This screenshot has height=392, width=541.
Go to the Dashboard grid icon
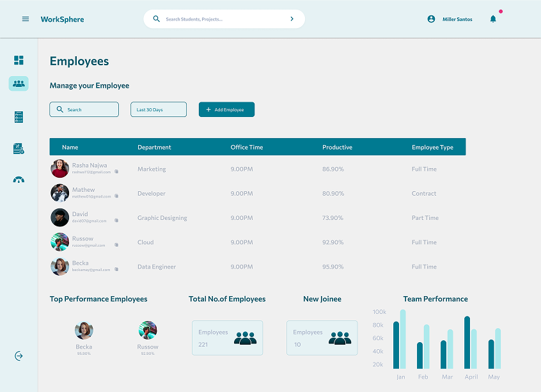[19, 60]
